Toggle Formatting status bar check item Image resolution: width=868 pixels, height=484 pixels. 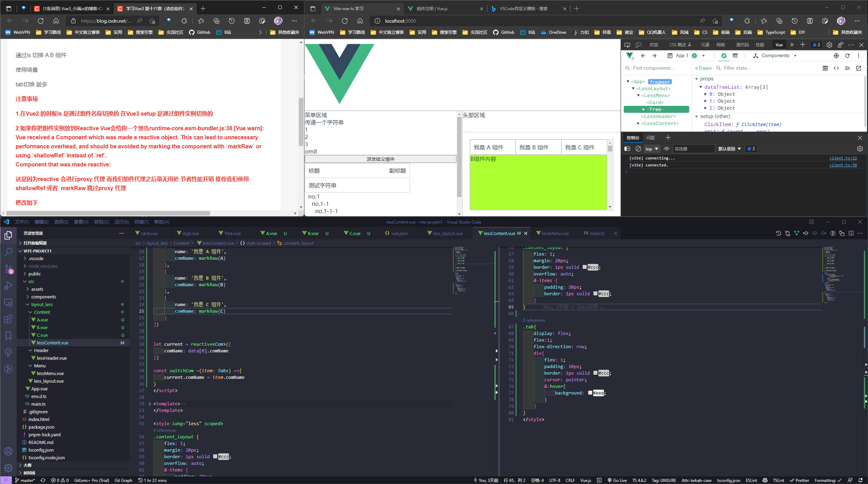[x=828, y=480]
